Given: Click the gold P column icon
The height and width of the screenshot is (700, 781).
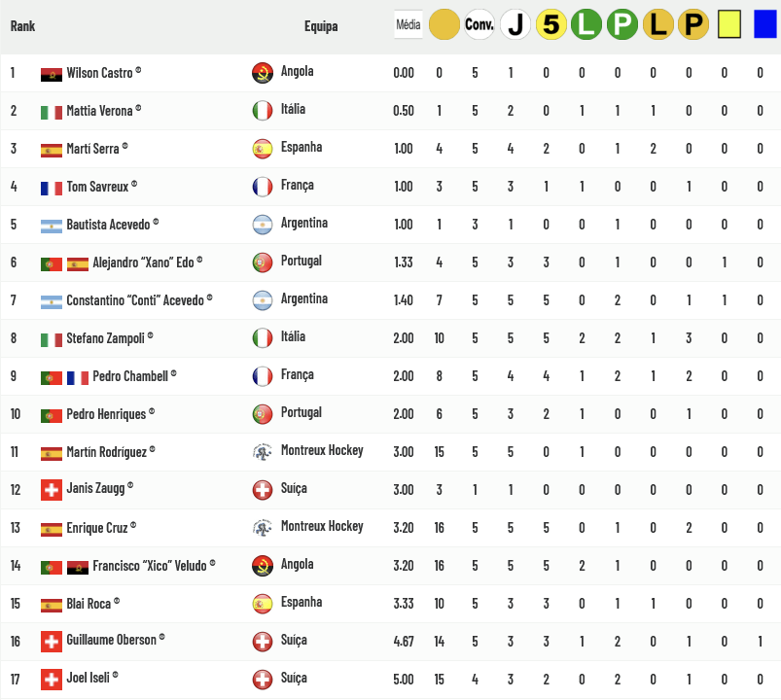Looking at the screenshot, I should (x=692, y=25).
